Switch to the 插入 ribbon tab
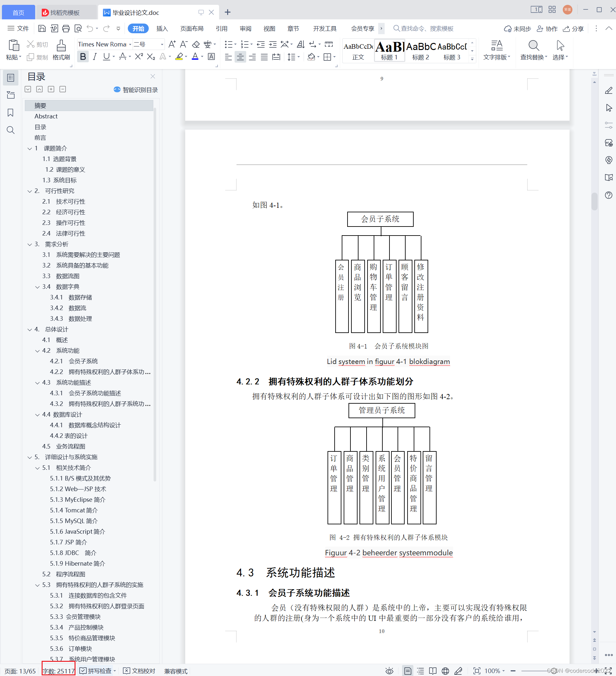616x676 pixels. (x=162, y=28)
